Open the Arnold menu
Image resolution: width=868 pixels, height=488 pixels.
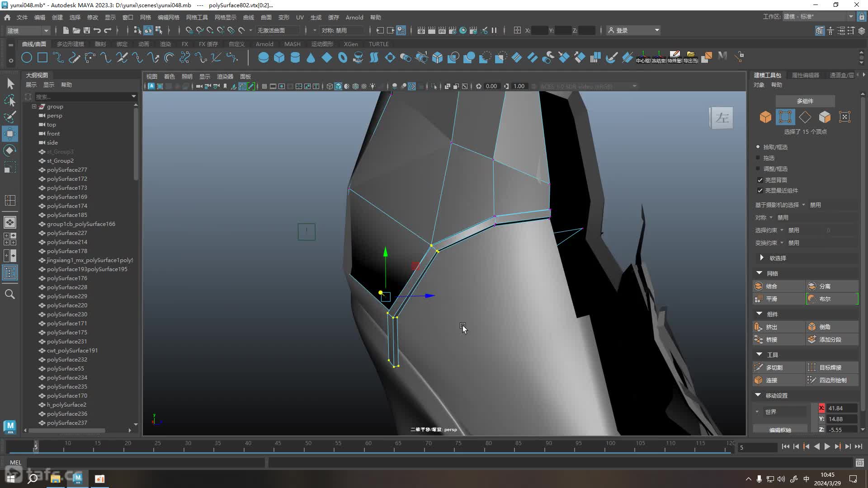(354, 17)
